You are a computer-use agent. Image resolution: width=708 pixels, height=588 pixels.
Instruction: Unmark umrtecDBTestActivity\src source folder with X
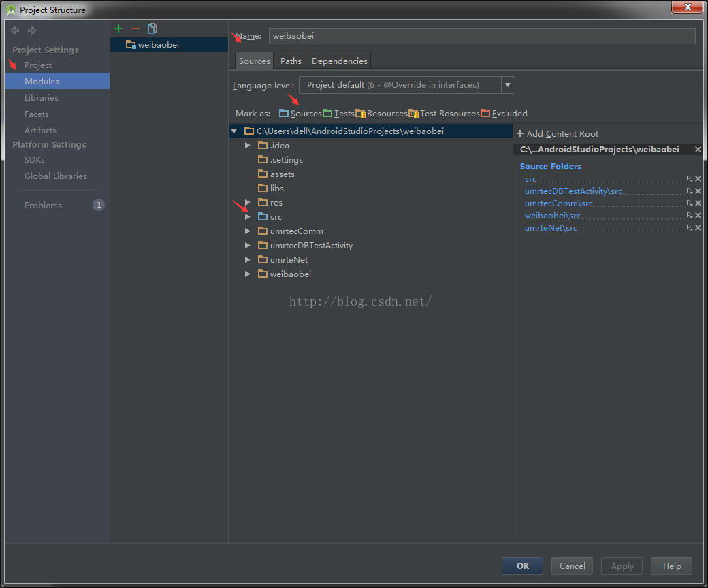click(x=698, y=191)
